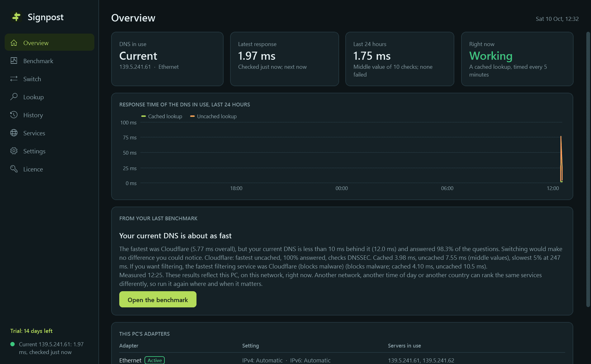This screenshot has width=591, height=364.
Task: Click the heading Your current DNS is about as fast
Action: tap(175, 236)
